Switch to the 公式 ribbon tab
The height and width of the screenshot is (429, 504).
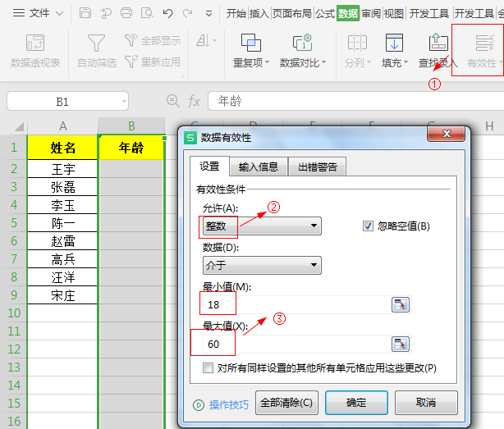(x=325, y=13)
